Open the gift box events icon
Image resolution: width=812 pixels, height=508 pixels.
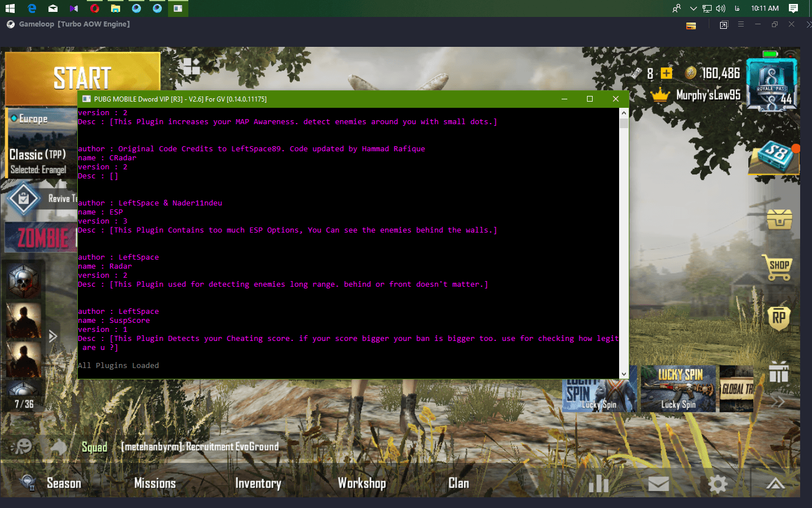tap(779, 372)
